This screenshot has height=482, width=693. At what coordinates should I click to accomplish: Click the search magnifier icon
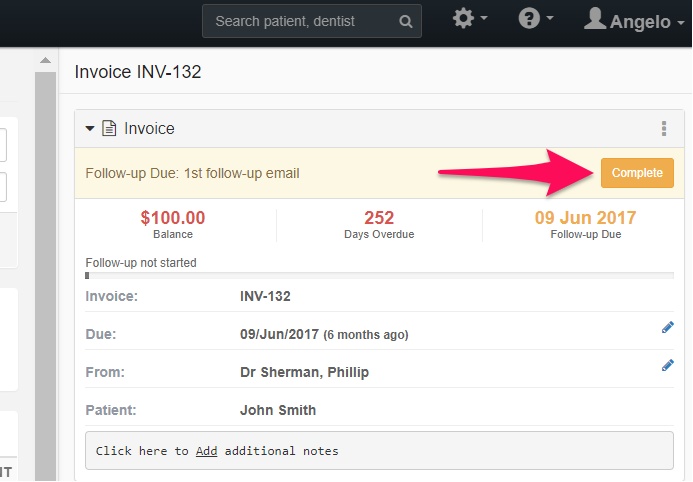pos(405,21)
